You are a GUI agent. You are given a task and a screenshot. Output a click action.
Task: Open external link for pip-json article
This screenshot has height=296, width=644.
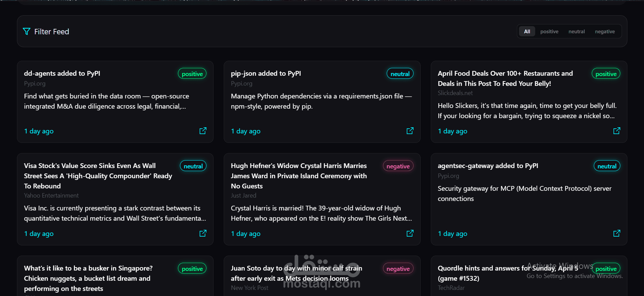[410, 131]
